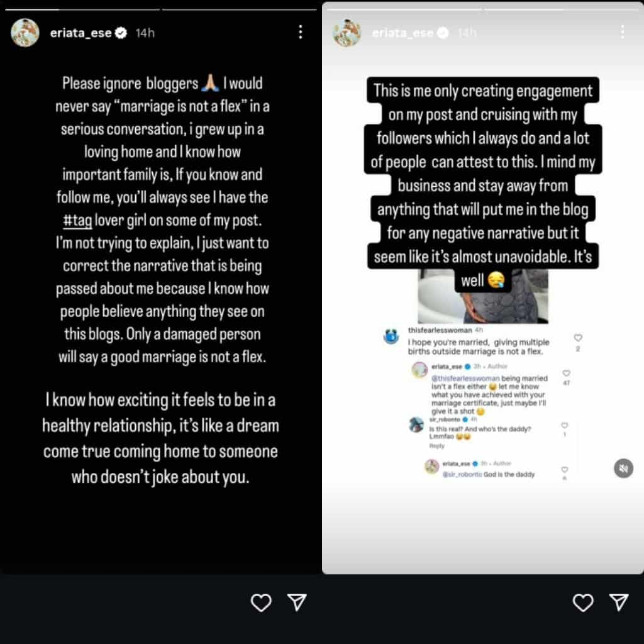This screenshot has height=644, width=644.
Task: Open profile picture on the left story
Action: pyautogui.click(x=25, y=33)
